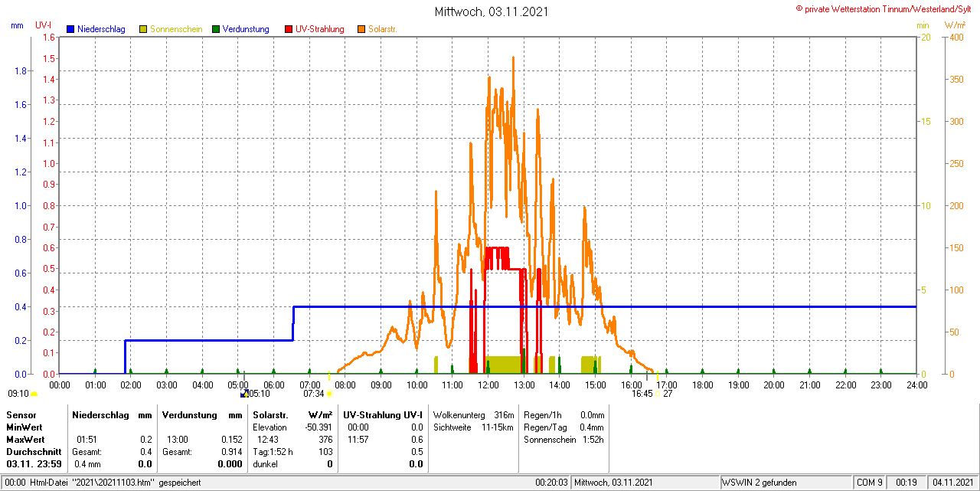Image resolution: width=980 pixels, height=491 pixels.
Task: Click the 07:34 sunrise time text
Action: click(314, 394)
